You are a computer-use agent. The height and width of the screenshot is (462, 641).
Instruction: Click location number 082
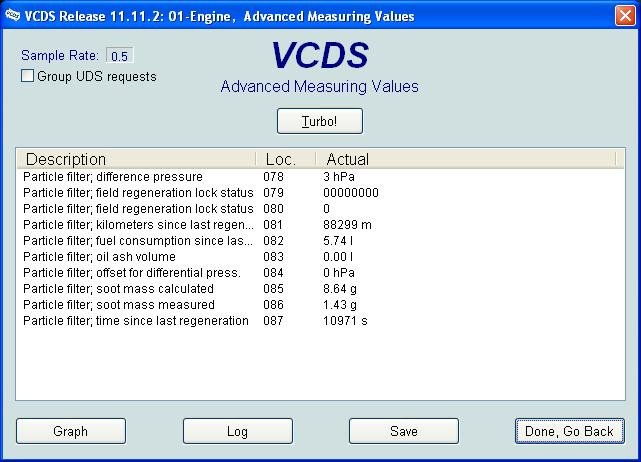click(x=273, y=240)
